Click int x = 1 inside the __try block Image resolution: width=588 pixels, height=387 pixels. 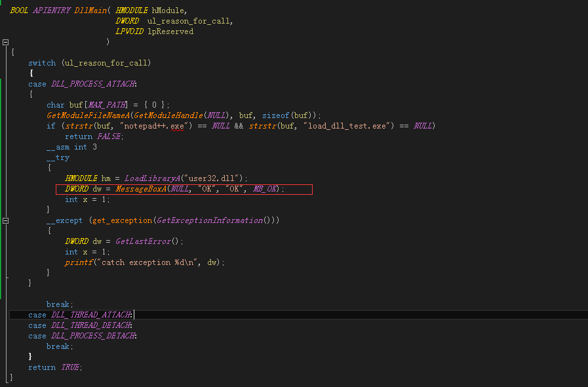(x=87, y=199)
